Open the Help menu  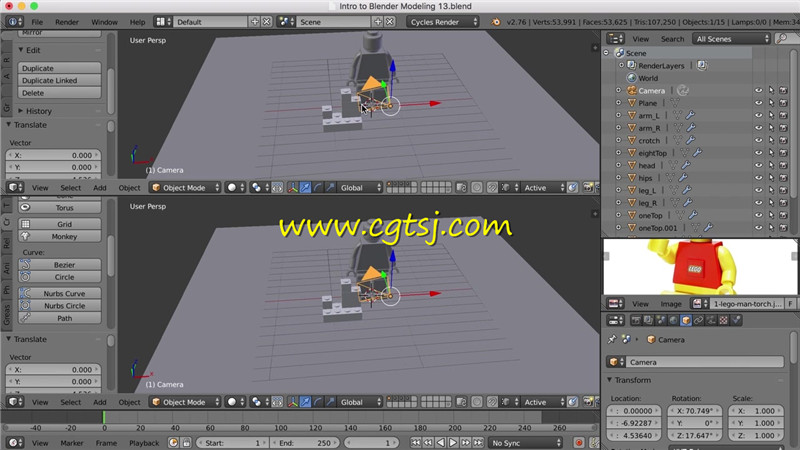pyautogui.click(x=137, y=22)
